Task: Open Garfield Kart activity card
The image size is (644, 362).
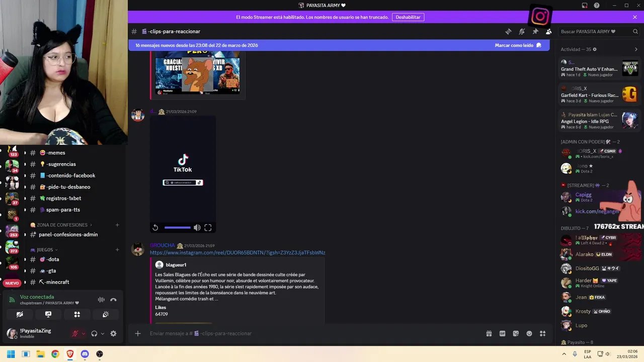Action: click(x=600, y=95)
